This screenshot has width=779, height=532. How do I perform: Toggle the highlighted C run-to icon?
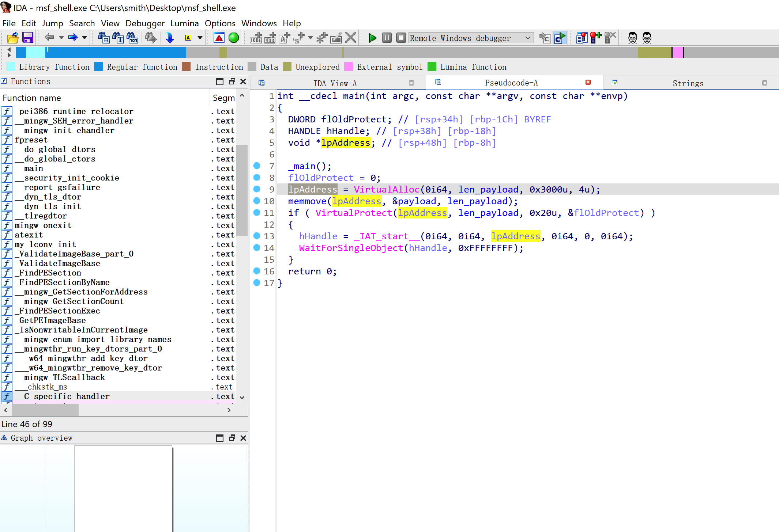pos(560,38)
